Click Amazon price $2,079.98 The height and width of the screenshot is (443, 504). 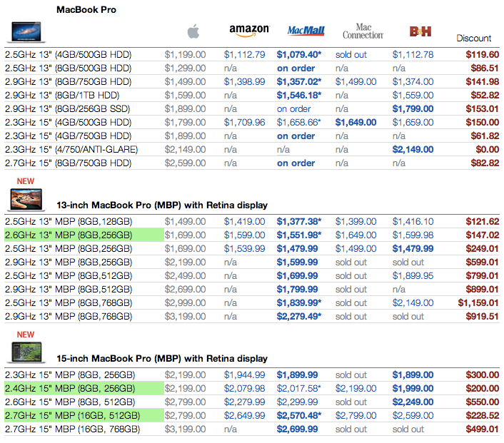coord(244,388)
